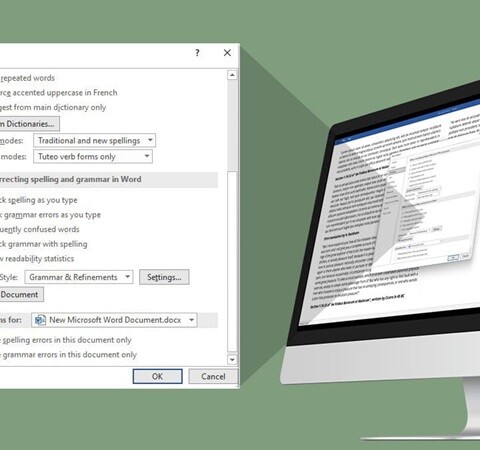This screenshot has height=450, width=480.
Task: Click 'confused words' option text
Action: (x=53, y=229)
